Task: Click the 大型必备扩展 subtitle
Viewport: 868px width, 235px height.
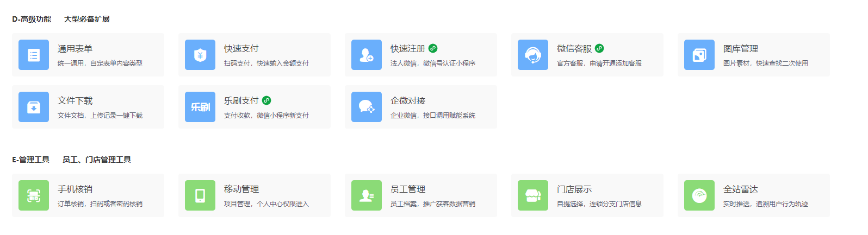Action: (x=87, y=19)
